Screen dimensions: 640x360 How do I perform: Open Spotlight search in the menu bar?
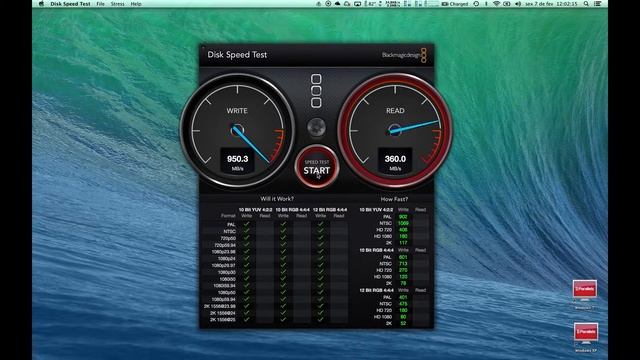[x=586, y=4]
